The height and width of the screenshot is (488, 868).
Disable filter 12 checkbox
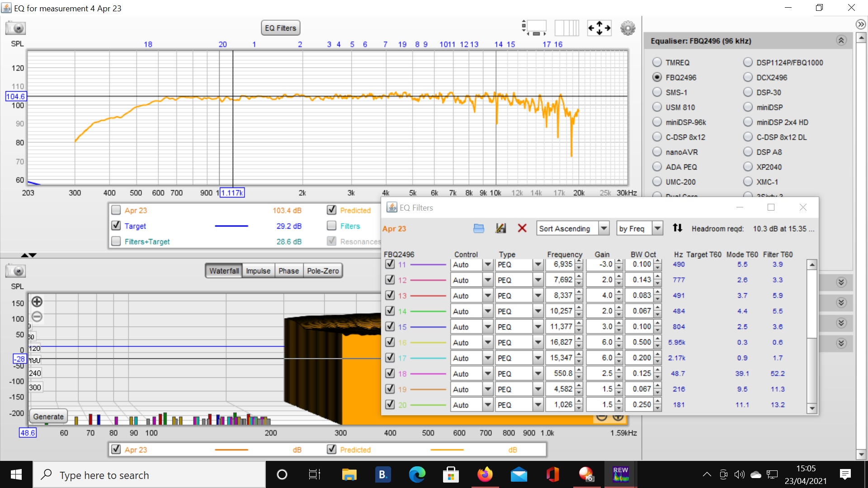pyautogui.click(x=390, y=280)
